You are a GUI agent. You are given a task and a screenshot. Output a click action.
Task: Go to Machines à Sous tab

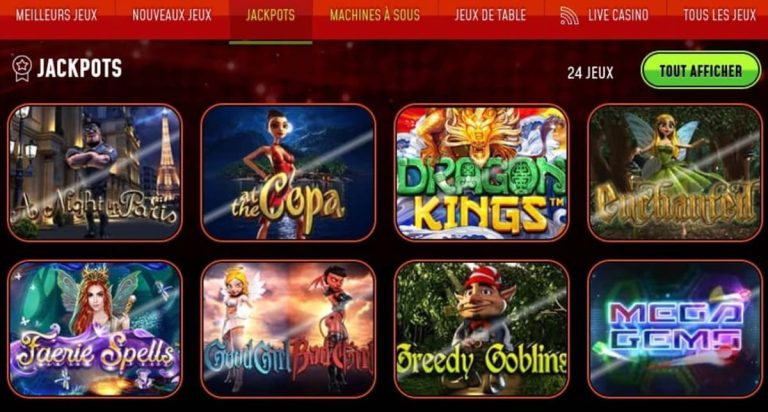point(375,15)
